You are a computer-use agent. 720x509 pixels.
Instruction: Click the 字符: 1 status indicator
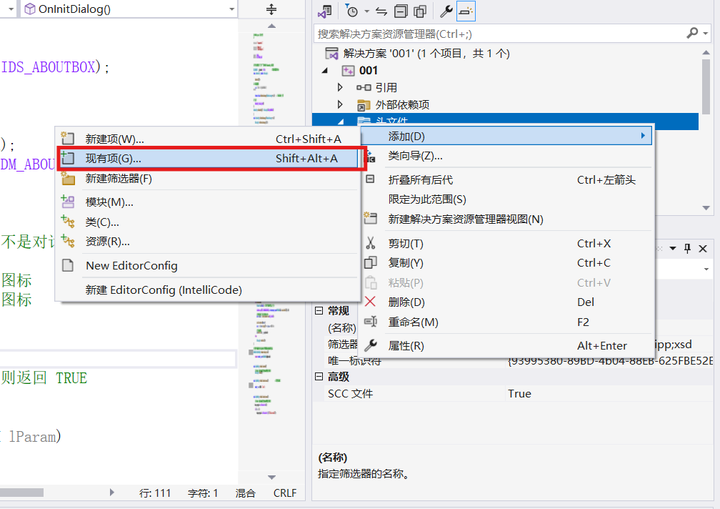tap(202, 493)
